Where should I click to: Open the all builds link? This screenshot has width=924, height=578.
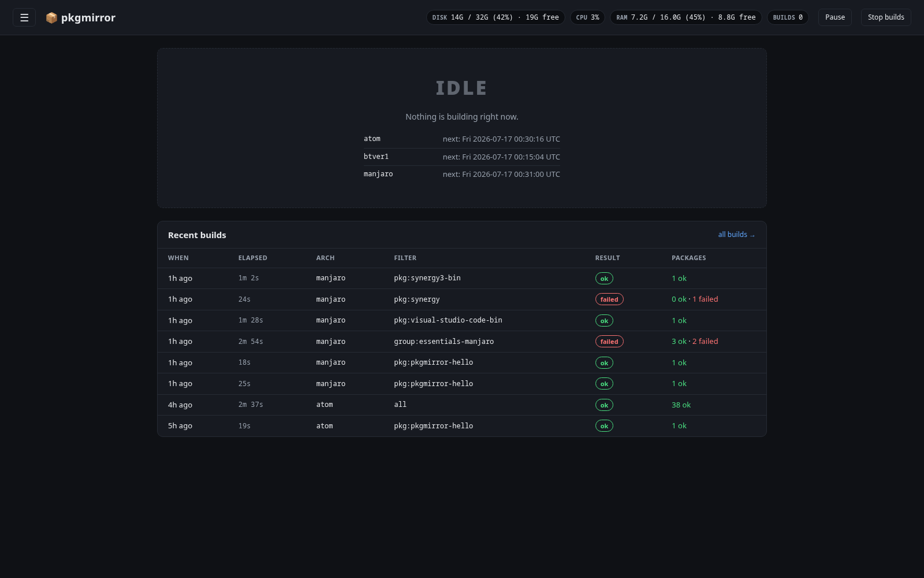coord(736,235)
